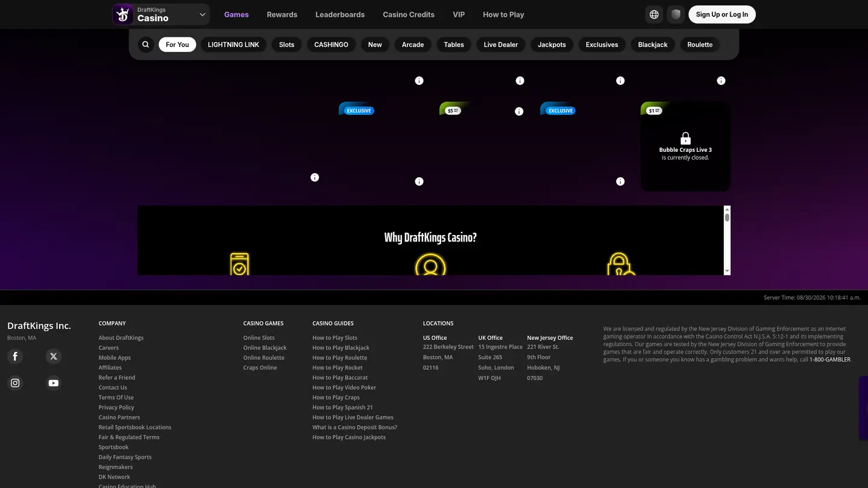
Task: Select the Live Dealer category
Action: click(501, 45)
